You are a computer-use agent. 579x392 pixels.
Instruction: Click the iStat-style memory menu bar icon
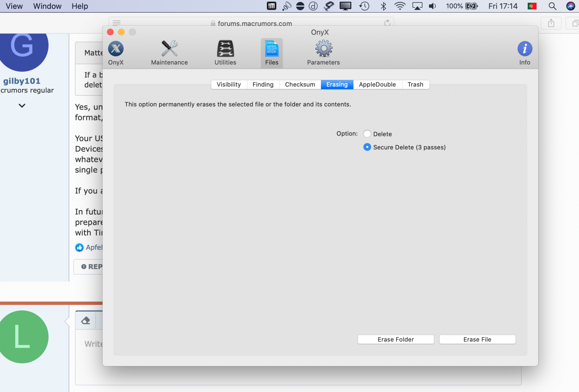coord(272,6)
